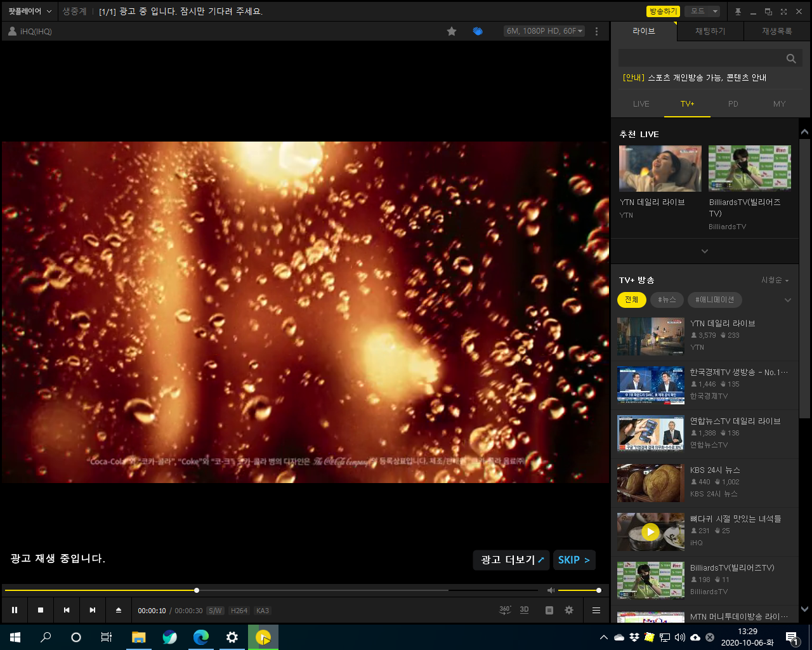Image resolution: width=812 pixels, height=650 pixels.
Task: Open recommended YTN 데일리 라이브 thumbnail
Action: (660, 168)
